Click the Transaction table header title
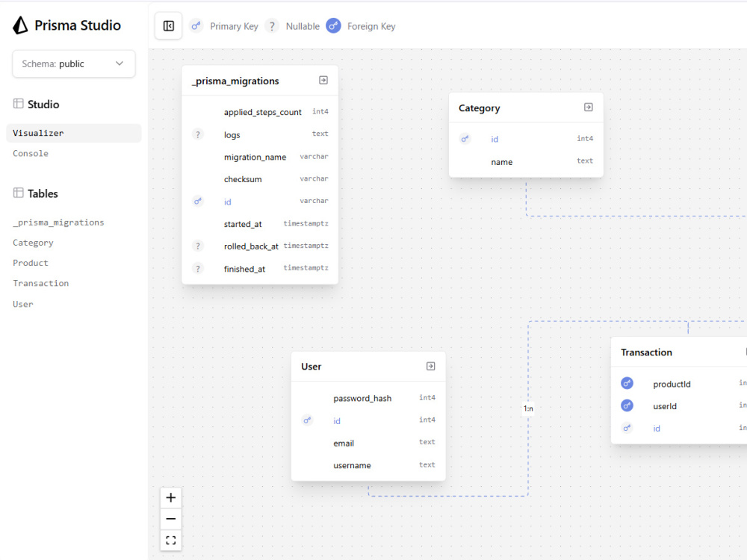Image resolution: width=747 pixels, height=560 pixels. tap(646, 352)
